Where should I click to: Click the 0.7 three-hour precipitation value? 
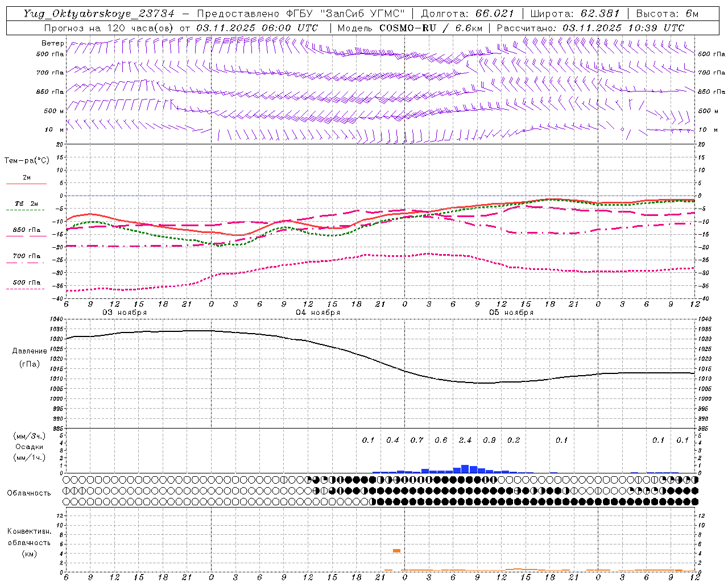coord(417,440)
